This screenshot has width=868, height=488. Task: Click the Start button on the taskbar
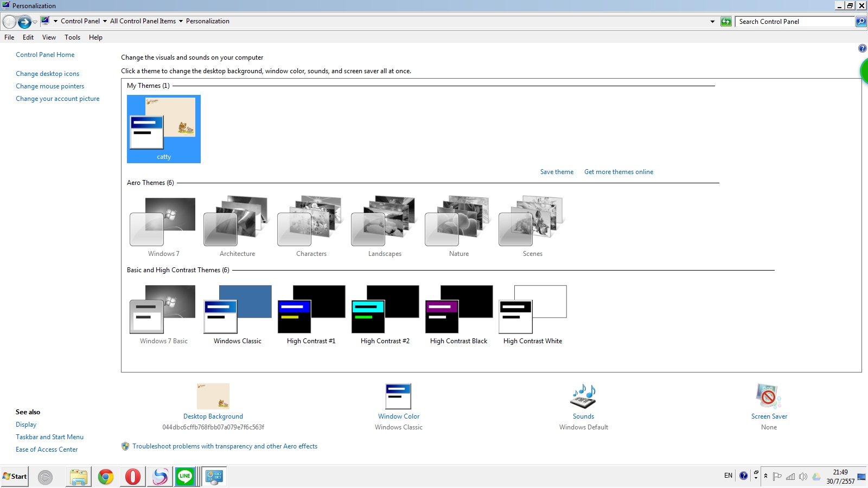[x=15, y=477]
